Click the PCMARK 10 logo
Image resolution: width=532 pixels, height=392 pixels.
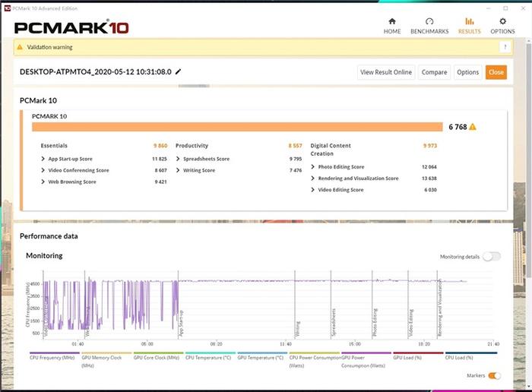71,27
